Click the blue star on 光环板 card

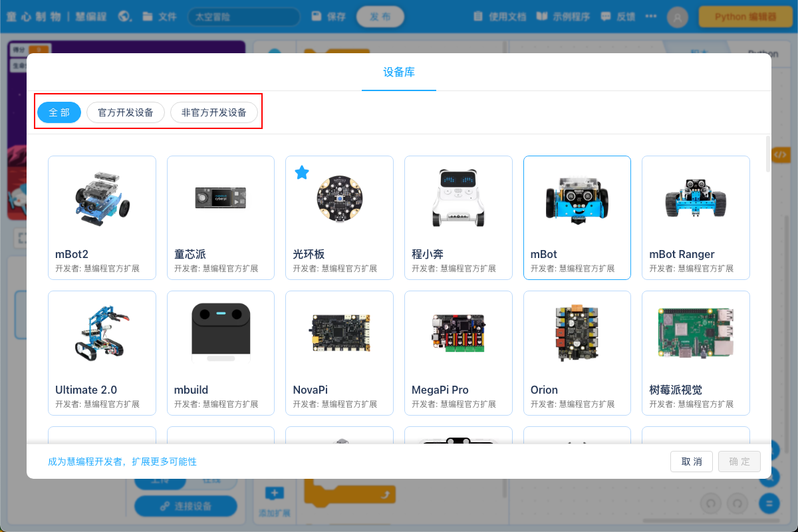click(x=302, y=173)
